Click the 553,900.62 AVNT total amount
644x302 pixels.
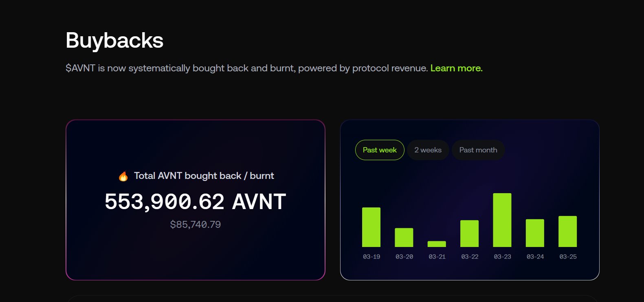tap(195, 202)
